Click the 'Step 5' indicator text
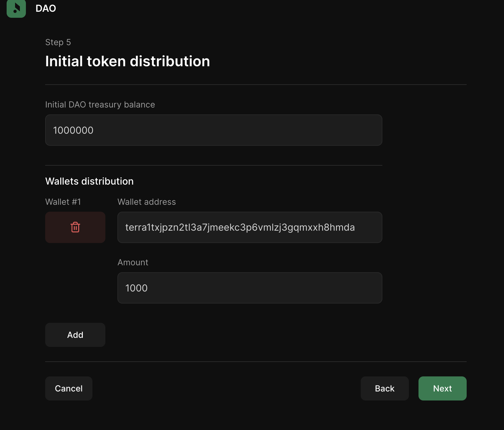Screen dimensions: 504x430 (58, 42)
